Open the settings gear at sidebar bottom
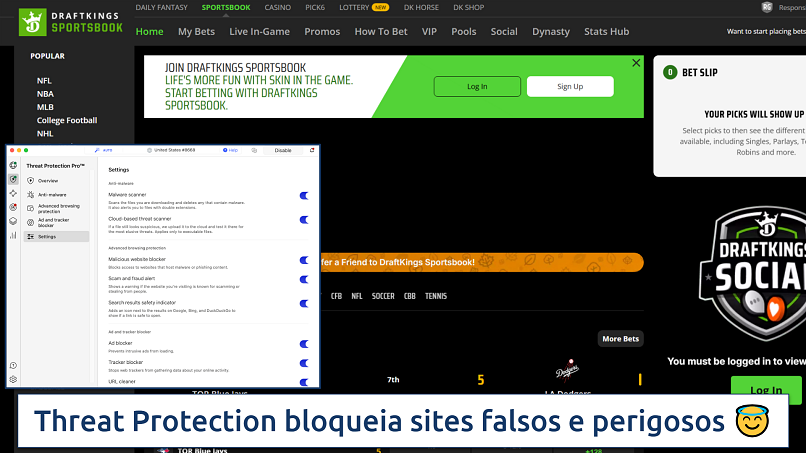This screenshot has height=453, width=806. point(13,379)
